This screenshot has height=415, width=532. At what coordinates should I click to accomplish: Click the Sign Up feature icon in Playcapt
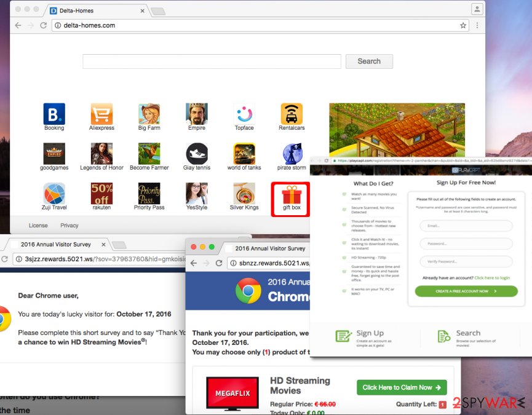pos(343,336)
